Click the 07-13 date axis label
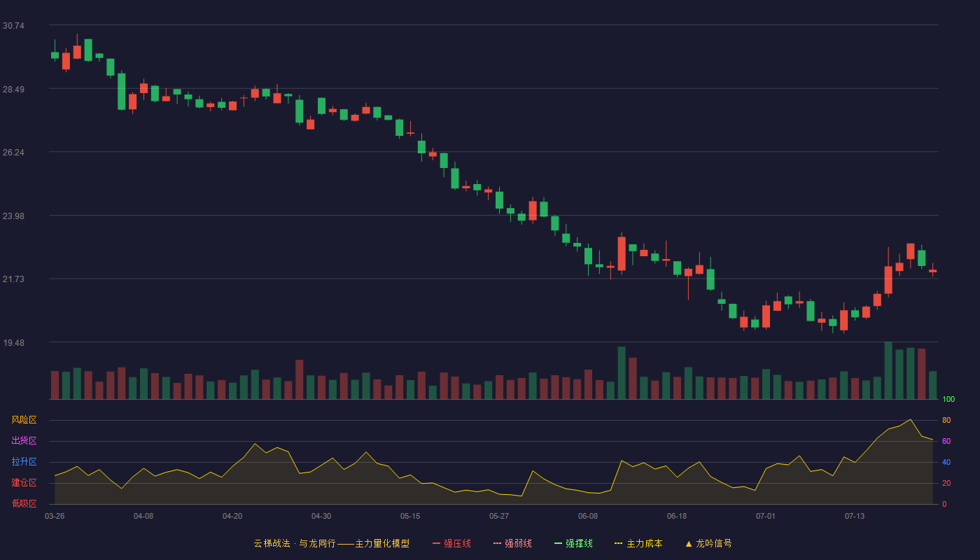Viewport: 980px width, 560px height. [855, 516]
